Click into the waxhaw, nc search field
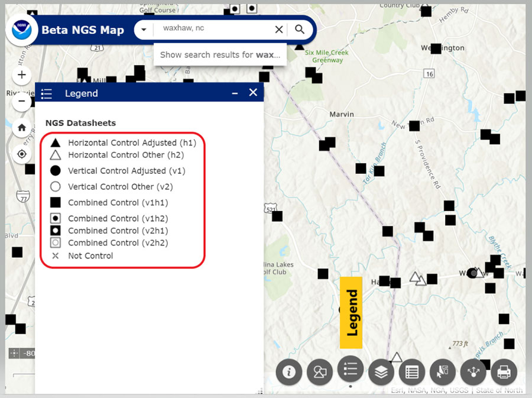This screenshot has height=398, width=532. 213,30
